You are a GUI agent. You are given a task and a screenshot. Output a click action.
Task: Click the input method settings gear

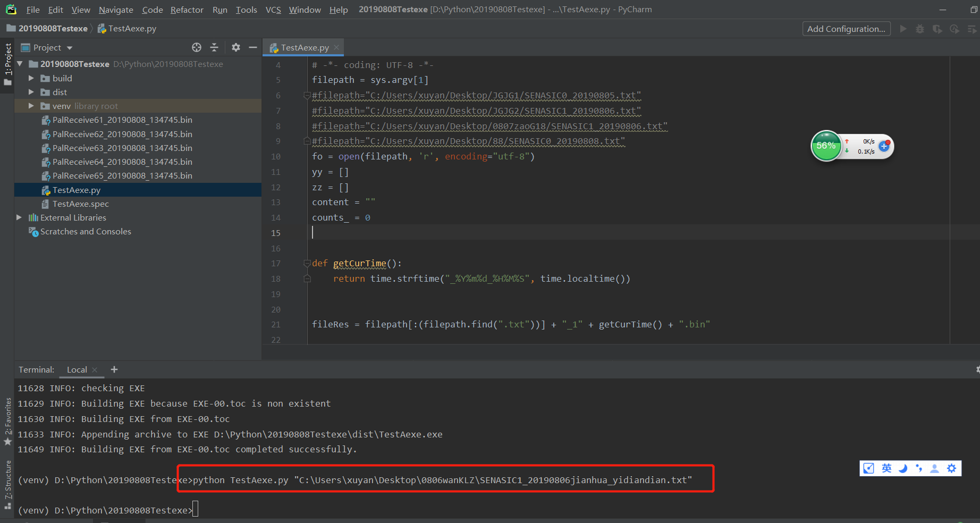point(951,468)
